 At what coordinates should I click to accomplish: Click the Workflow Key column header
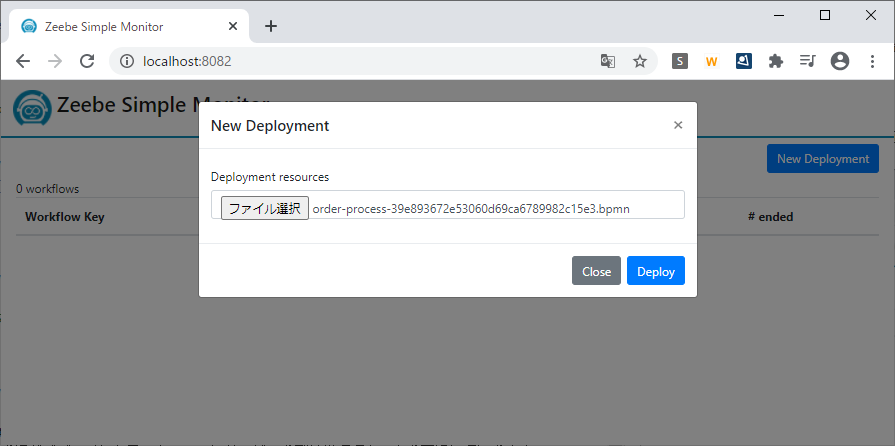pos(65,217)
